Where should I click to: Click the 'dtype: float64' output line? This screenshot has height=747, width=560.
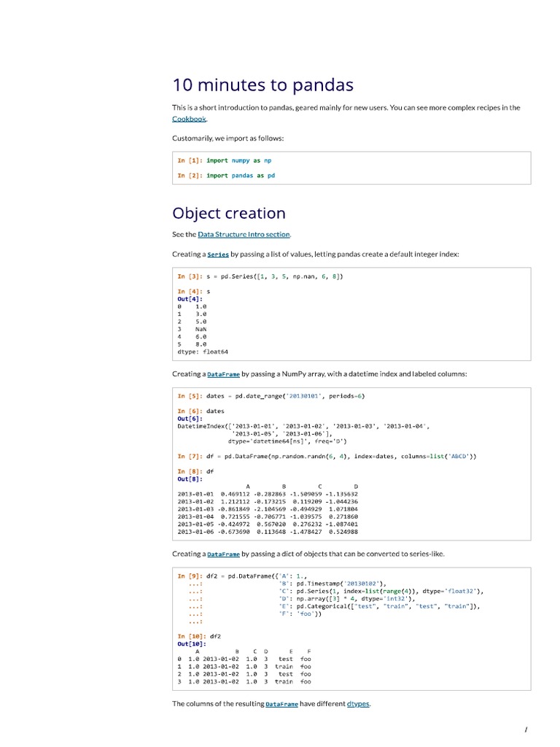point(203,352)
